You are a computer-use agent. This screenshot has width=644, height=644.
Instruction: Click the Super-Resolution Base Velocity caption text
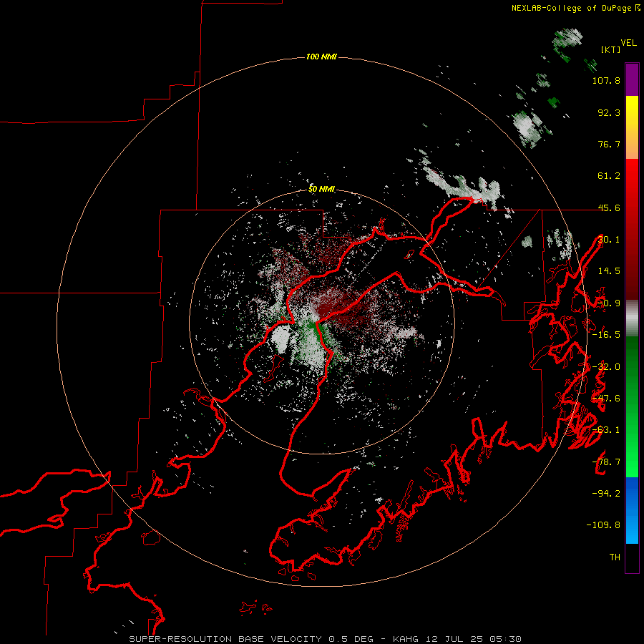pos(326,639)
